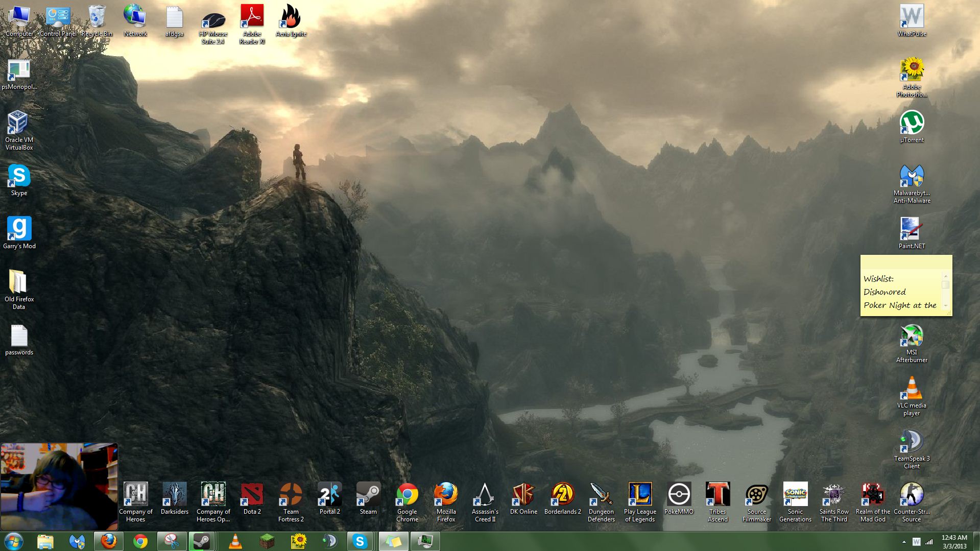Select the Garry's Mod desktop icon
Image resolution: width=980 pixels, height=551 pixels.
click(x=19, y=229)
